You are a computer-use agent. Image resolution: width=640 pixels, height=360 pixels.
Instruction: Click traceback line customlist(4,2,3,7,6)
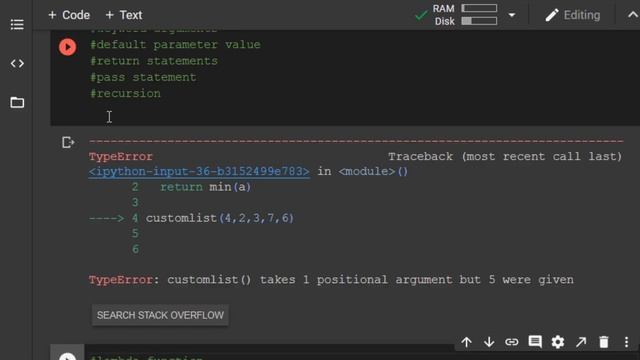click(220, 218)
